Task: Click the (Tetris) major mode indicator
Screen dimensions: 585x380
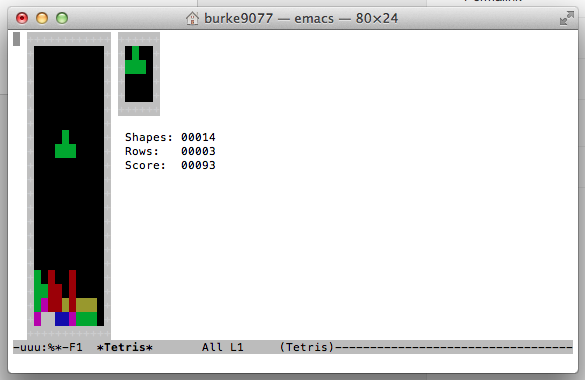Action: click(x=307, y=347)
